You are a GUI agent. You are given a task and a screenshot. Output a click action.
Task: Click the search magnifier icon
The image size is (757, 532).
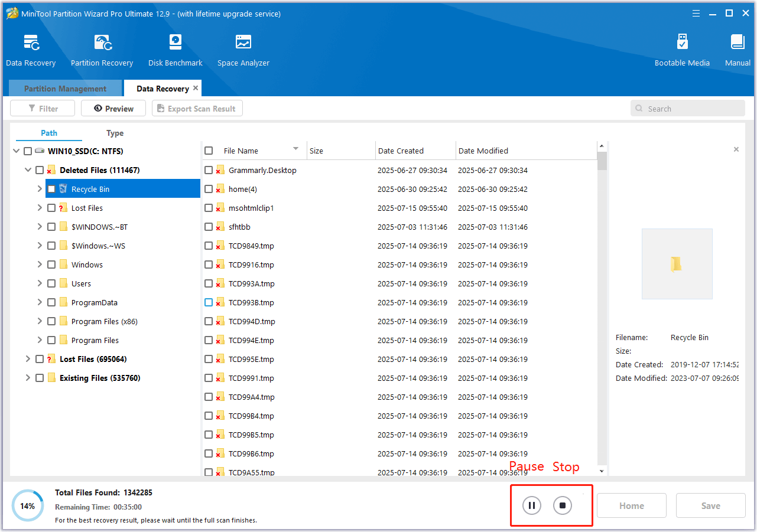pos(639,109)
